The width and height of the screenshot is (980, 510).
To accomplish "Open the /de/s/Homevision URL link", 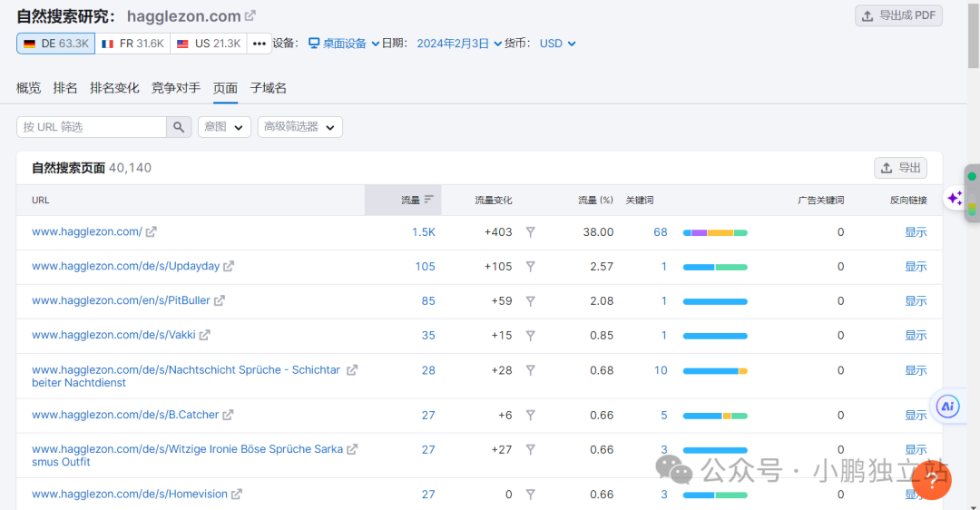I will pyautogui.click(x=130, y=495).
